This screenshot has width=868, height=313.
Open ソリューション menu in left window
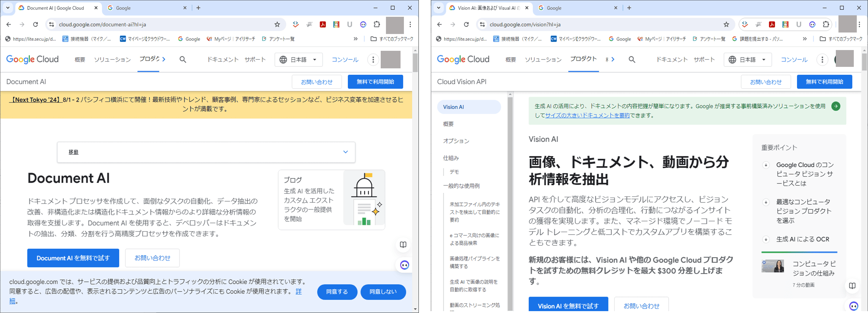click(x=112, y=59)
